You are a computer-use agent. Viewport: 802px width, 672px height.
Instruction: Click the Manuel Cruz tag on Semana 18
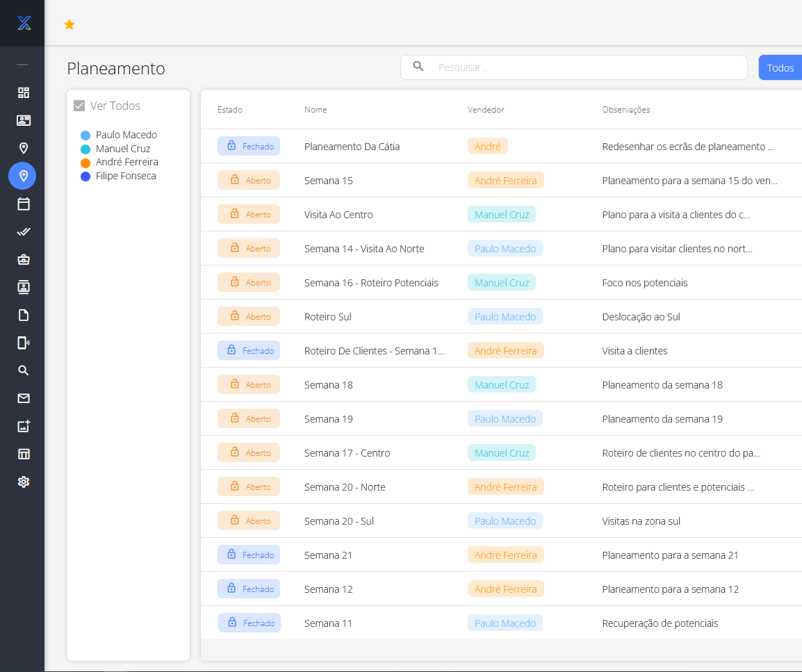[502, 385]
